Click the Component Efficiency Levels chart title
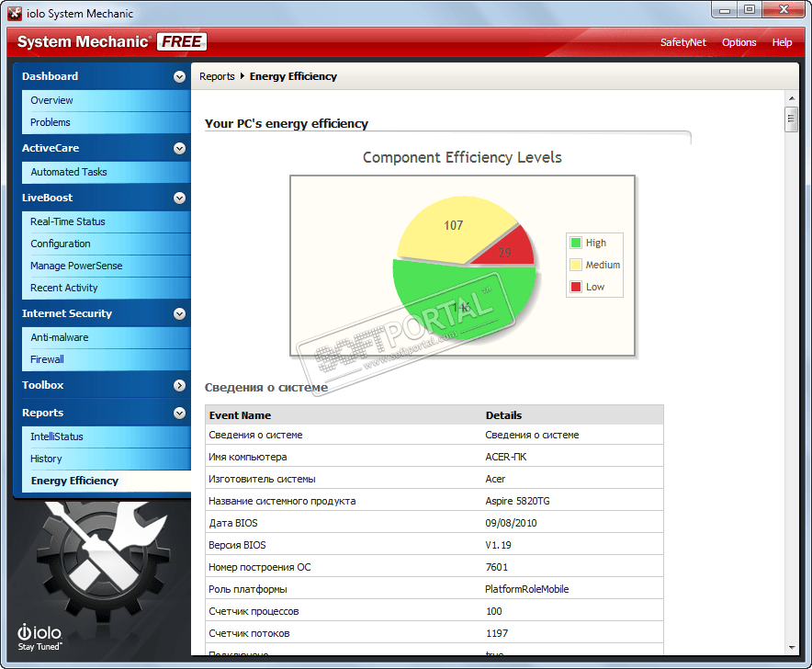The width and height of the screenshot is (812, 669). (462, 157)
